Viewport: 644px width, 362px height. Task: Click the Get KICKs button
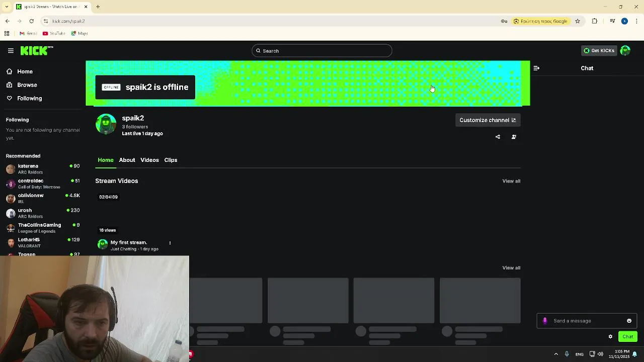(598, 51)
